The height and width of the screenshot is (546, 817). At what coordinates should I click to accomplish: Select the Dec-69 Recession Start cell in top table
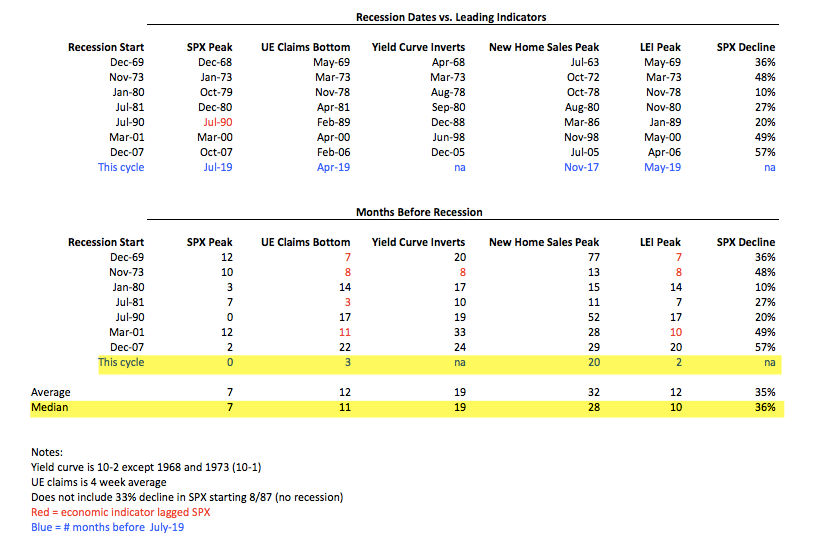(x=127, y=63)
